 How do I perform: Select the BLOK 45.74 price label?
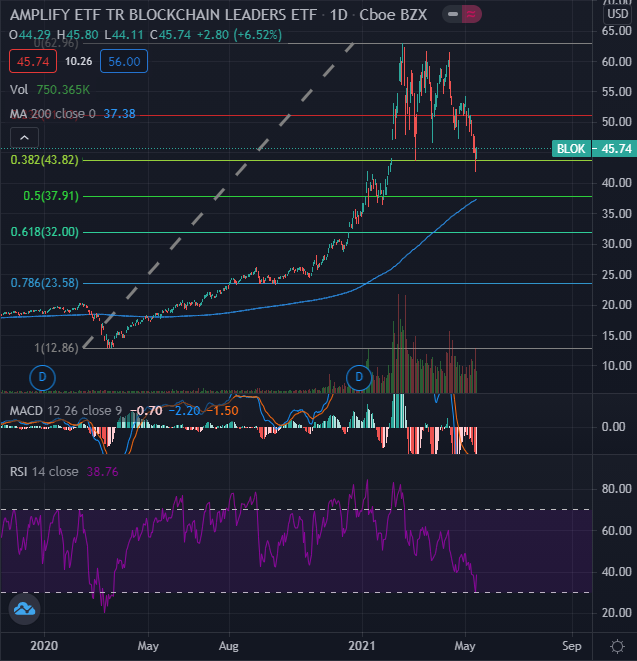[x=594, y=149]
